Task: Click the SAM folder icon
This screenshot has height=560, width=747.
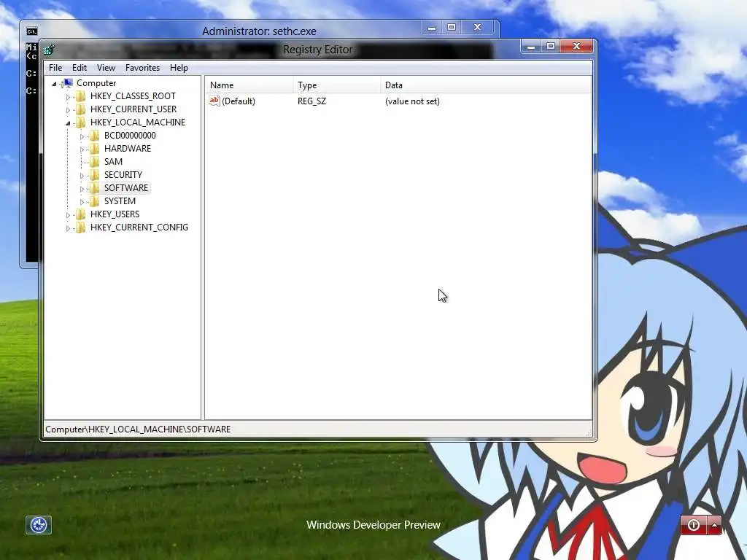Action: point(95,162)
